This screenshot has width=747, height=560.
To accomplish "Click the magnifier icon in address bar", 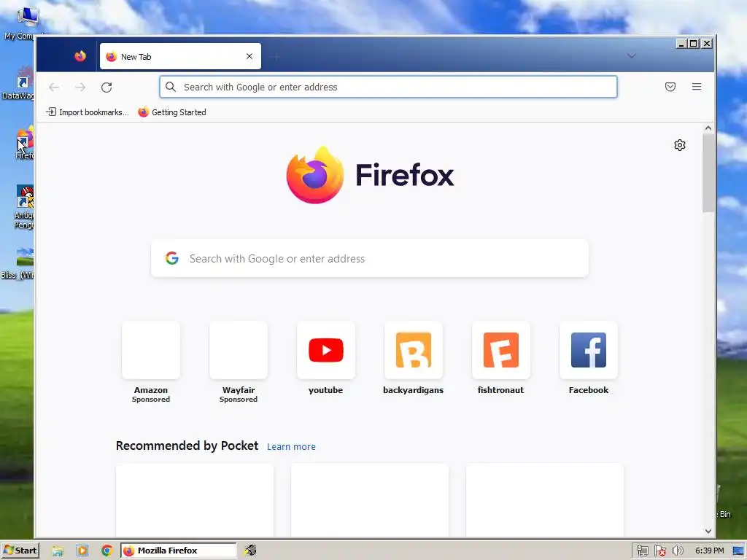I will pos(171,87).
